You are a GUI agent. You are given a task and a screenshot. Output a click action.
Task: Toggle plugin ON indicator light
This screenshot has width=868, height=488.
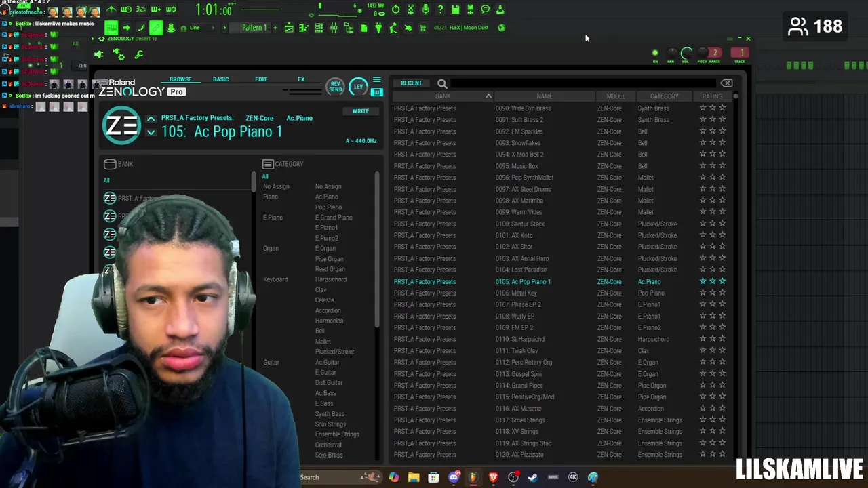click(x=655, y=53)
